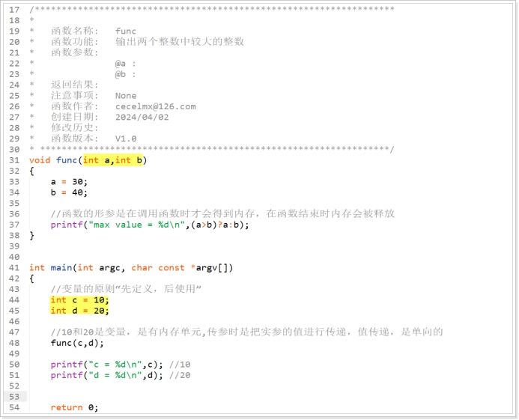This screenshot has width=519, height=420.
Task: Click the ternary expression (a>b)?a:b
Action: click(x=216, y=225)
